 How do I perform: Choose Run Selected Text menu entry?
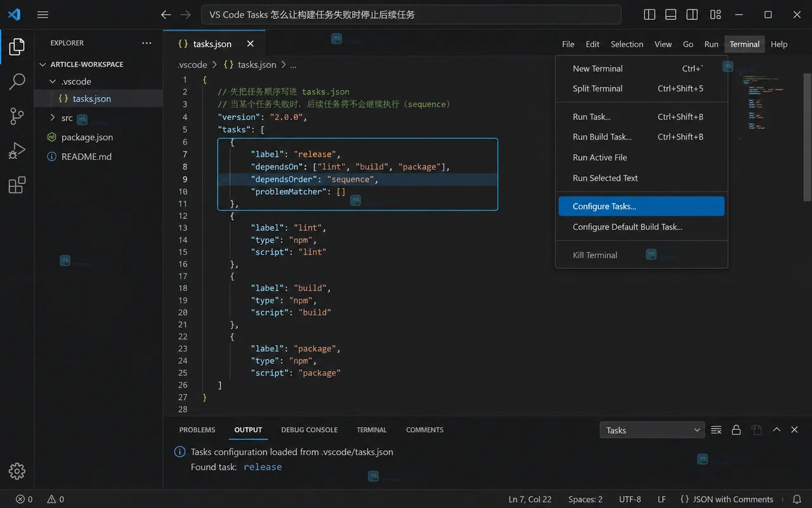[641, 178]
